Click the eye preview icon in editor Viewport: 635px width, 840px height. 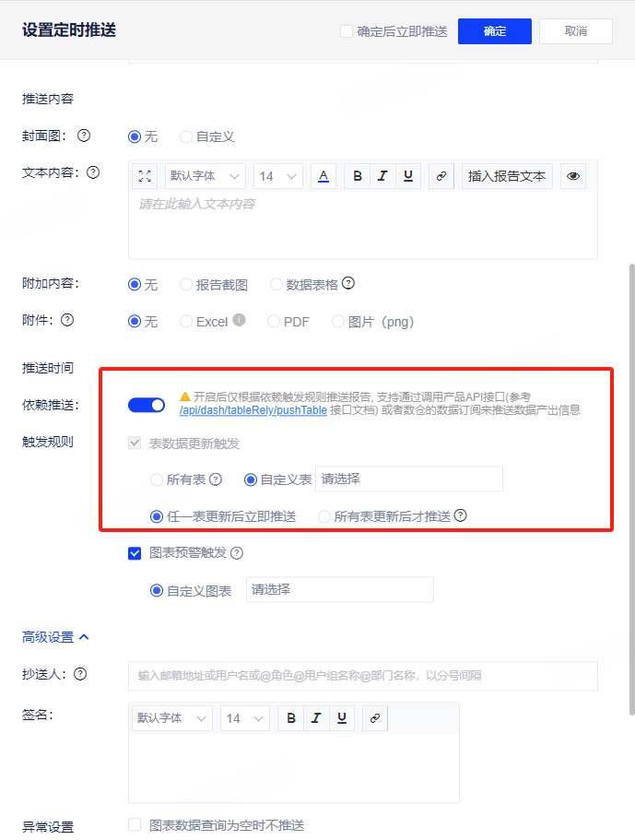pos(573,176)
